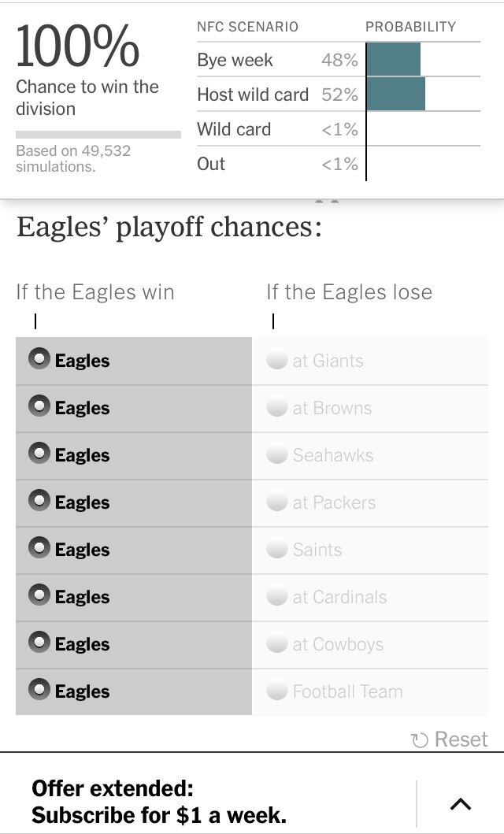
Task: Select Eagles radio in the Saints row
Action: (39, 549)
